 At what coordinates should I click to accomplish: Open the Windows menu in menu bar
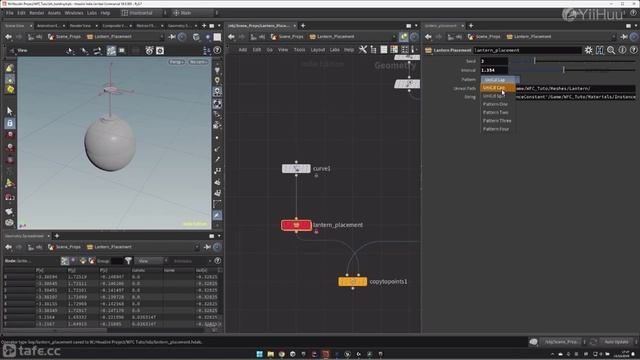(74, 13)
